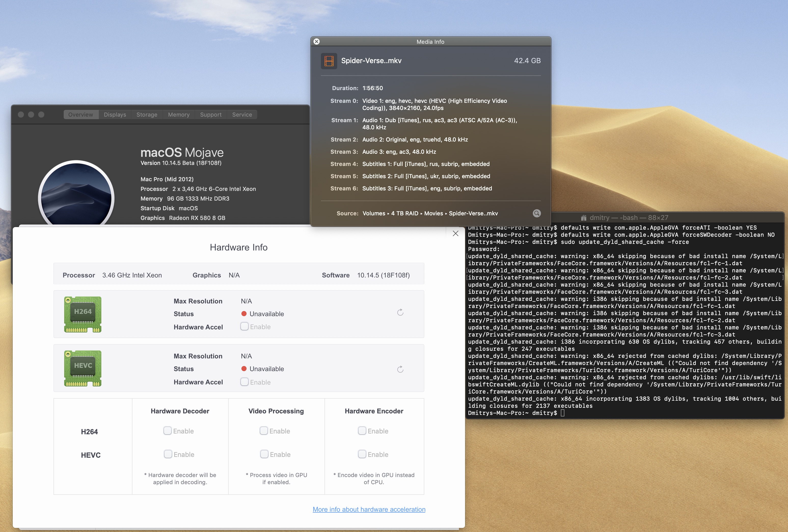Select the Memory tab

click(179, 115)
